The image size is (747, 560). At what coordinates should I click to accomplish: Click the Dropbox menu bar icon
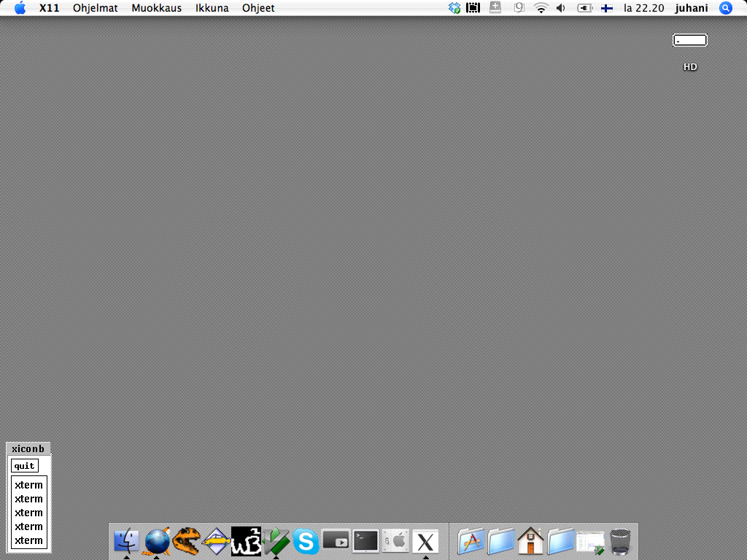(x=454, y=8)
